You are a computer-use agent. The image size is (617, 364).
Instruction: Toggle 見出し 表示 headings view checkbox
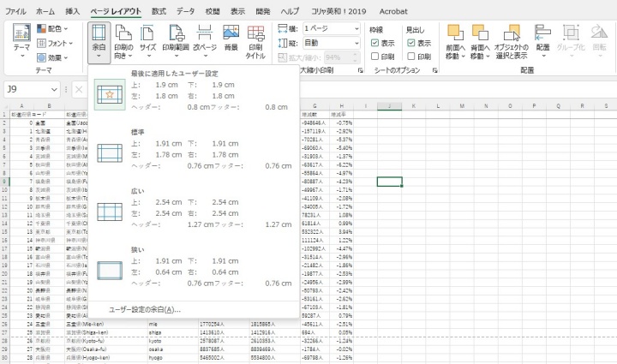click(410, 43)
